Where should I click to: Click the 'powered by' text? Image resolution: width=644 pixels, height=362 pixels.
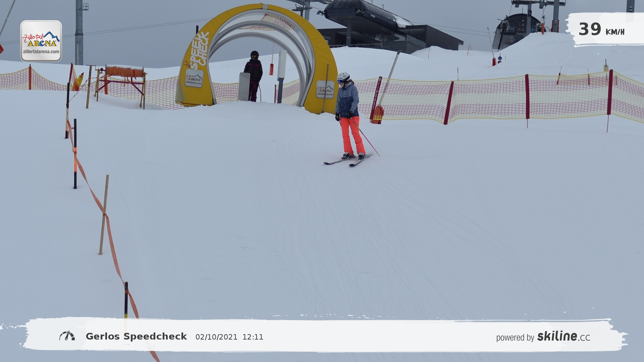[515, 338]
